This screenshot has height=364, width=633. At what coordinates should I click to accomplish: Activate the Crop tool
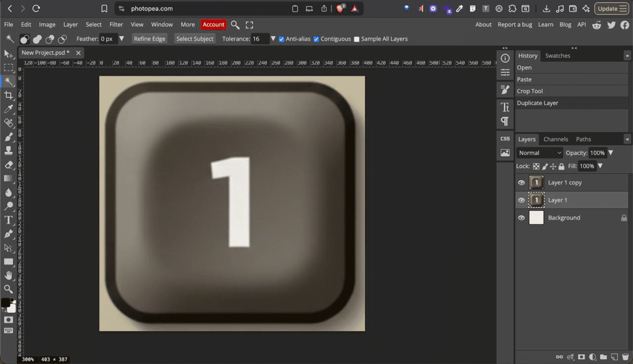[9, 95]
